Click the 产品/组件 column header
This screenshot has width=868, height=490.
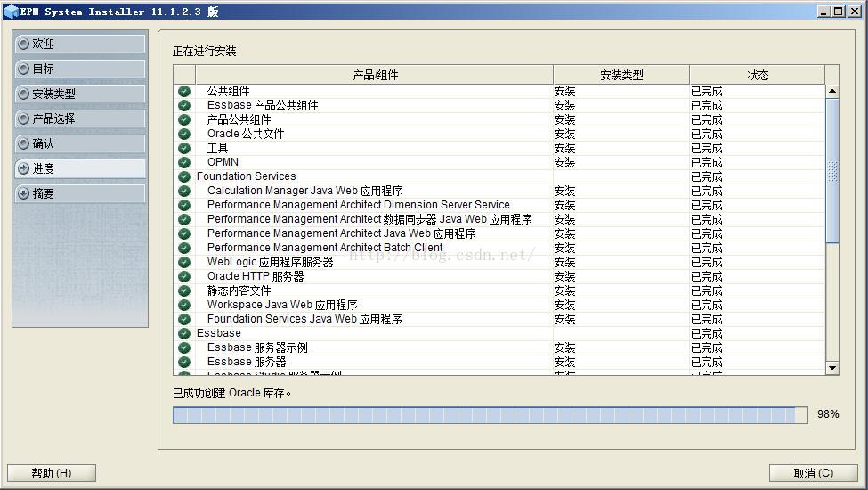click(x=375, y=75)
